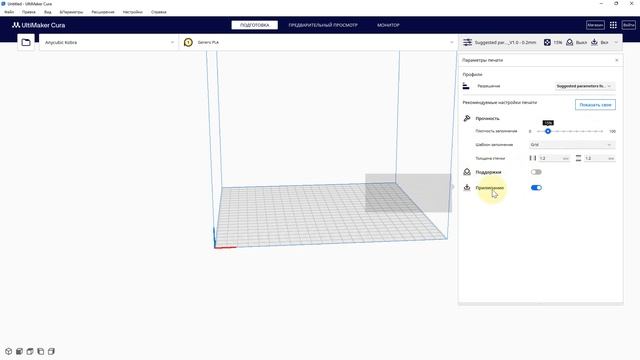Click the top/bottom thickness icon
Image resolution: width=640 pixels, height=360 pixels.
pyautogui.click(x=578, y=158)
